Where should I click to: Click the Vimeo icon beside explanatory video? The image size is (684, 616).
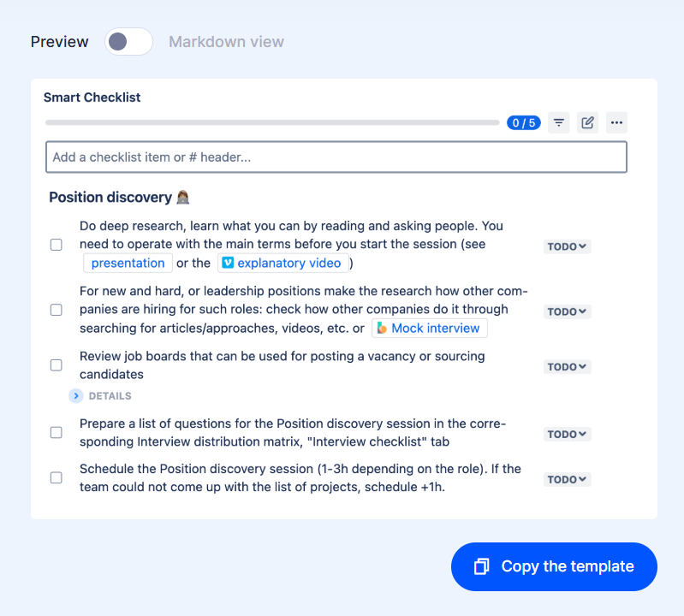228,264
